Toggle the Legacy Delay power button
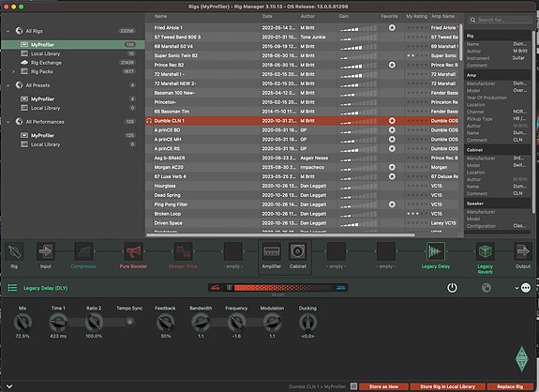Screen dimensions: 539x392 [452, 288]
